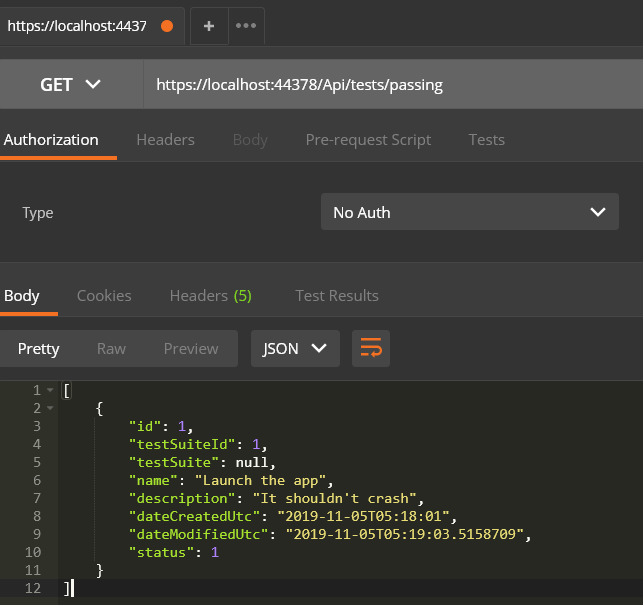Click the "status" key on line 10
Viewport: 643px width, 605px height.
pyautogui.click(x=161, y=552)
